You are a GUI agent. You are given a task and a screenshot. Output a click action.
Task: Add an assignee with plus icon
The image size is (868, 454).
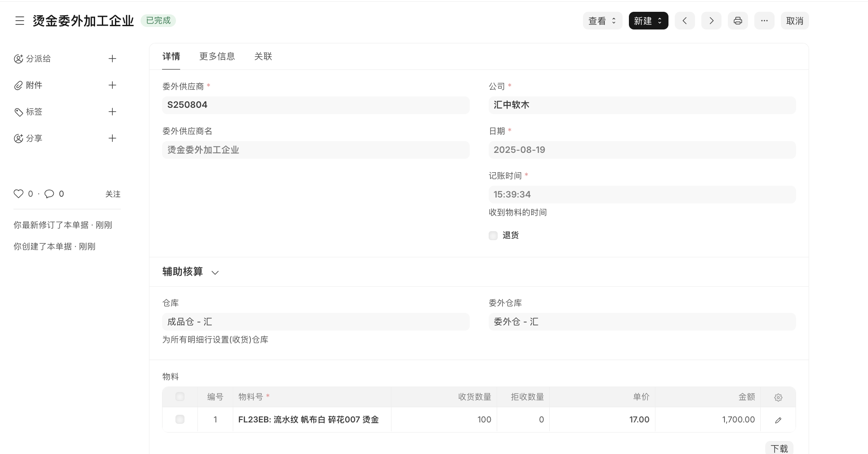click(x=112, y=59)
